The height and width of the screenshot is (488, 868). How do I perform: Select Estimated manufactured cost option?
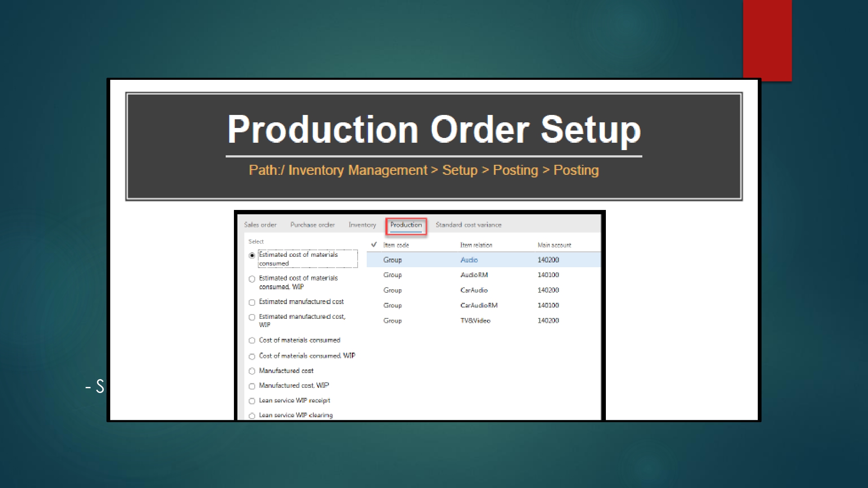(x=252, y=302)
